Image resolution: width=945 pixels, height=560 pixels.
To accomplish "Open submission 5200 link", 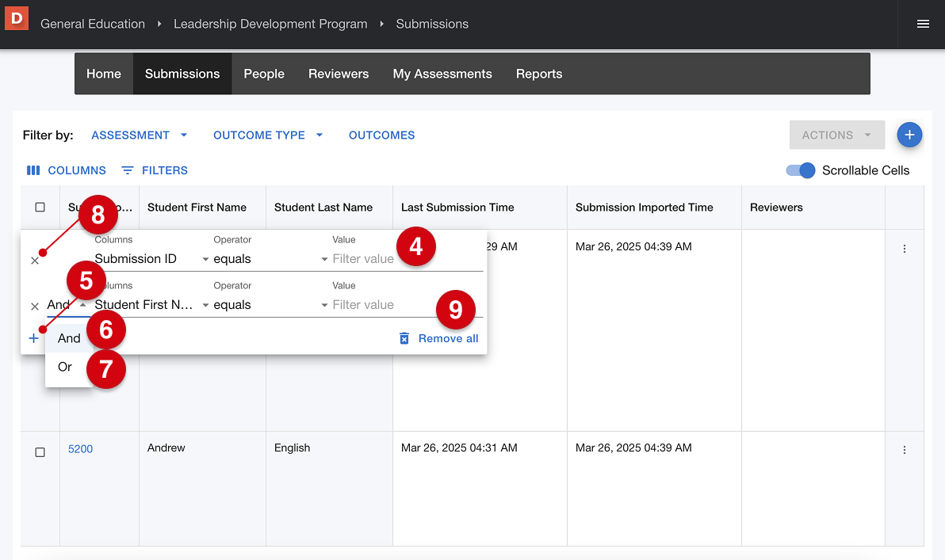I will click(x=80, y=449).
